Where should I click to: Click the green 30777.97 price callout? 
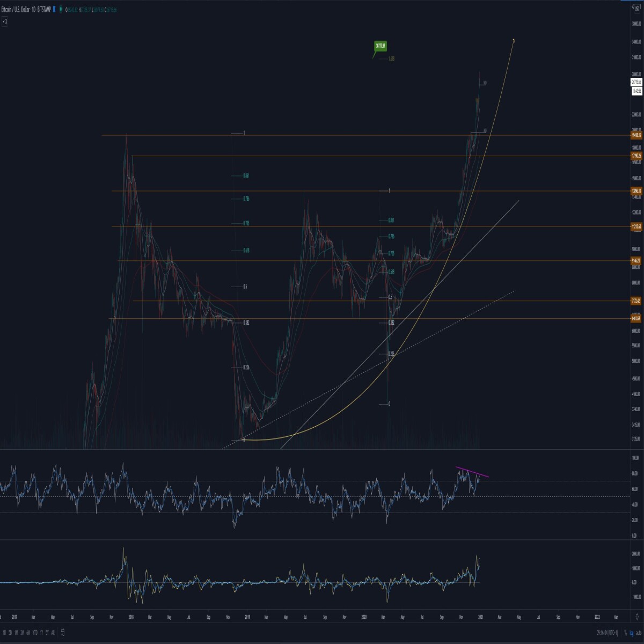pos(380,46)
